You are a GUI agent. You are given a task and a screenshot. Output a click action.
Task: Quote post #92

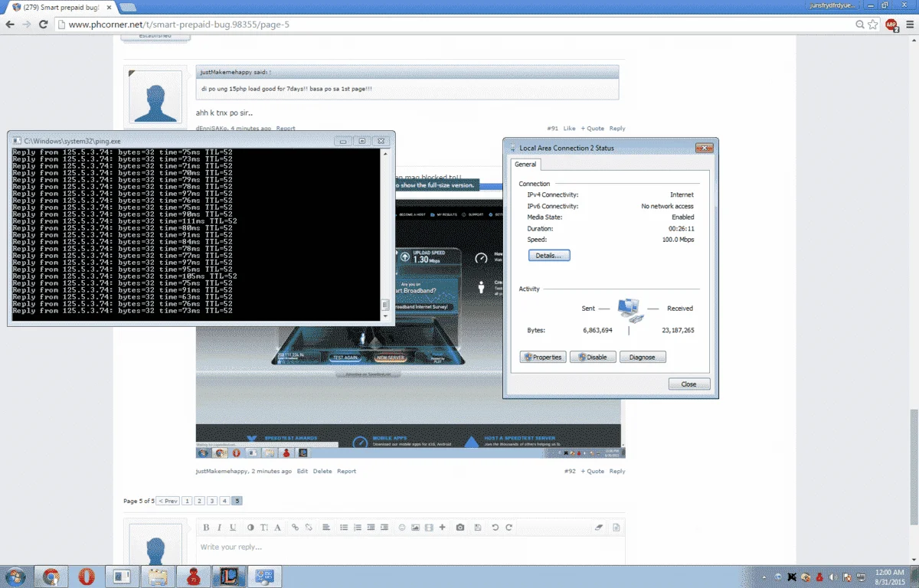pyautogui.click(x=593, y=472)
